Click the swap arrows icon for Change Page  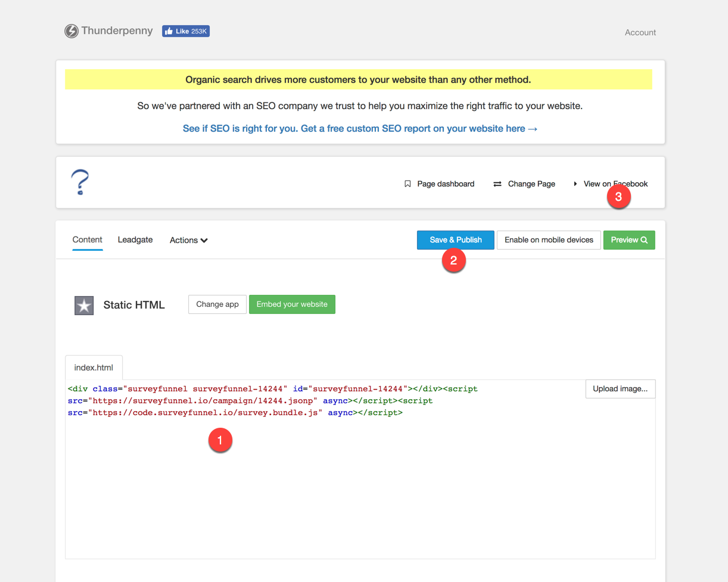pos(497,184)
